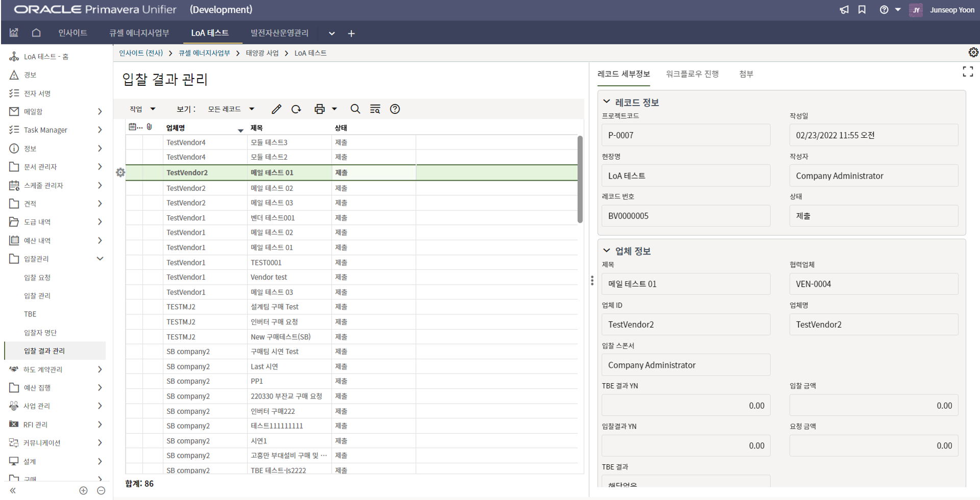Image resolution: width=980 pixels, height=500 pixels.
Task: Open the 모든 레코드 view dropdown
Action: [x=231, y=109]
